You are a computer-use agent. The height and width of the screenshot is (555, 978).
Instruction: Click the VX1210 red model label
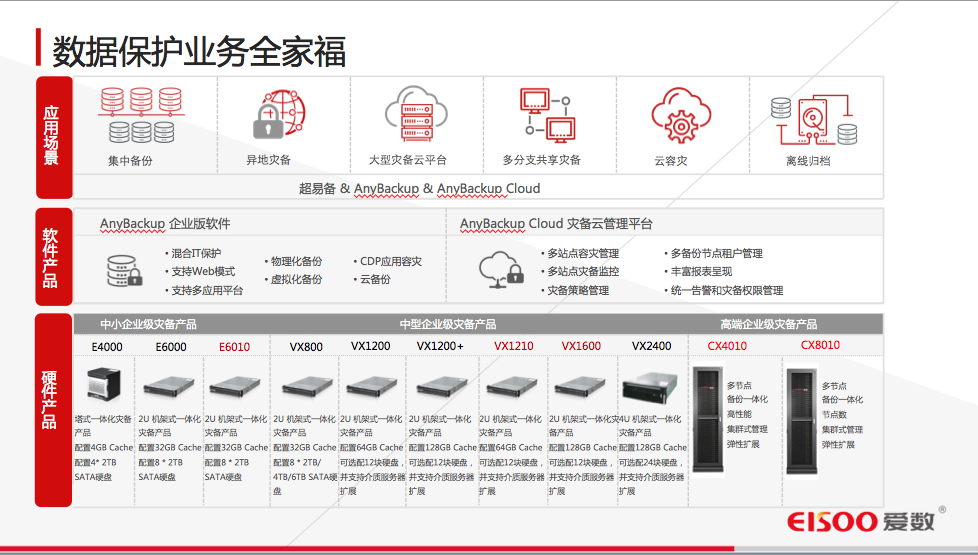pos(513,346)
